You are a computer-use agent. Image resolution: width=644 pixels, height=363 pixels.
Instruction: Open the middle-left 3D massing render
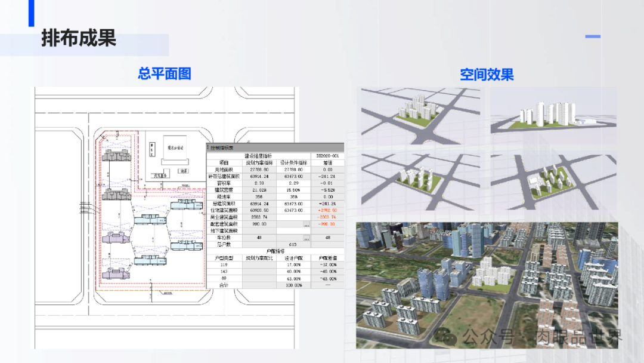tap(420, 182)
